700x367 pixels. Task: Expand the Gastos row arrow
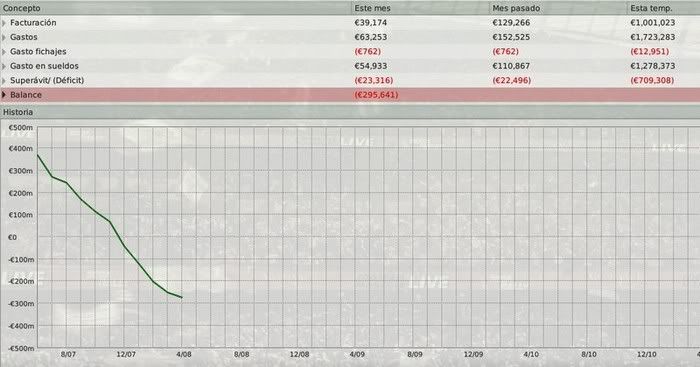point(4,37)
